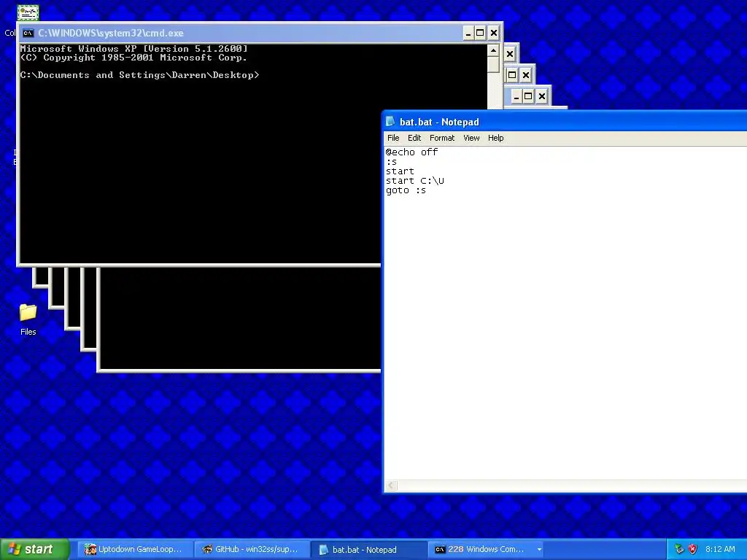Click the security shield tray icon

click(693, 549)
